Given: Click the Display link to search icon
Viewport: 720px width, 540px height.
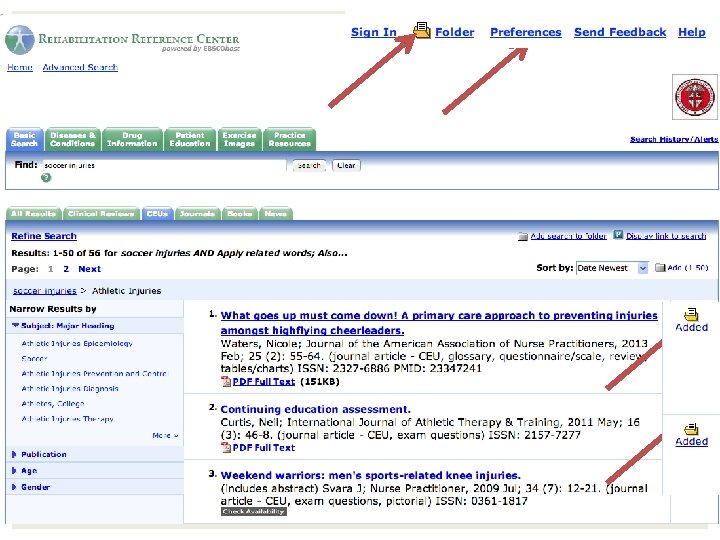Looking at the screenshot, I should pyautogui.click(x=618, y=235).
